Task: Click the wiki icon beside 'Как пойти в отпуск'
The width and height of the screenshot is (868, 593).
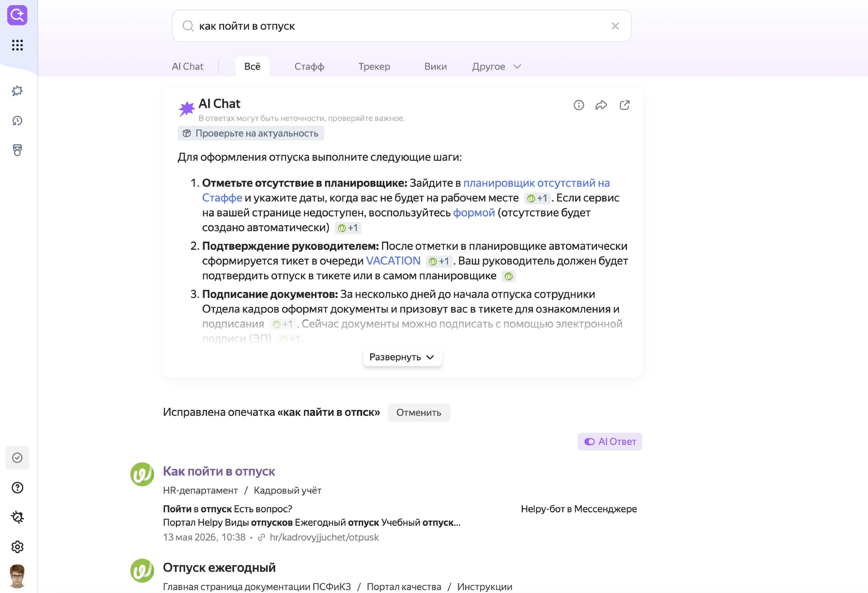Action: (142, 474)
